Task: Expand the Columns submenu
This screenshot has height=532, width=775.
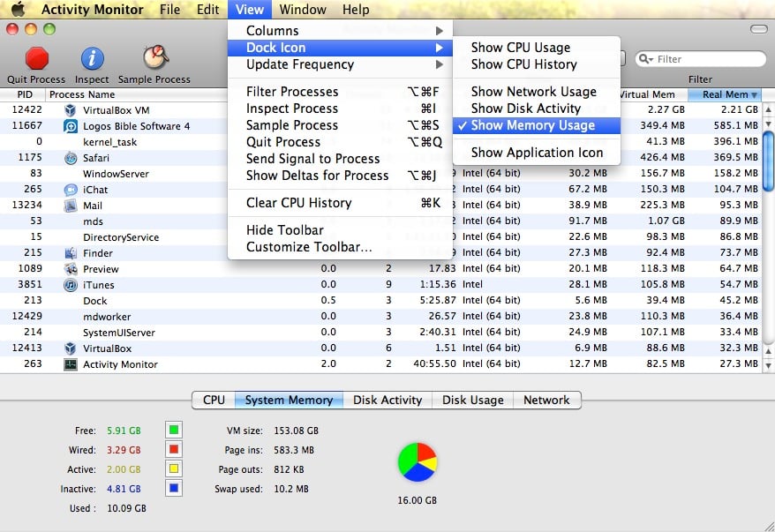Action: coord(340,31)
